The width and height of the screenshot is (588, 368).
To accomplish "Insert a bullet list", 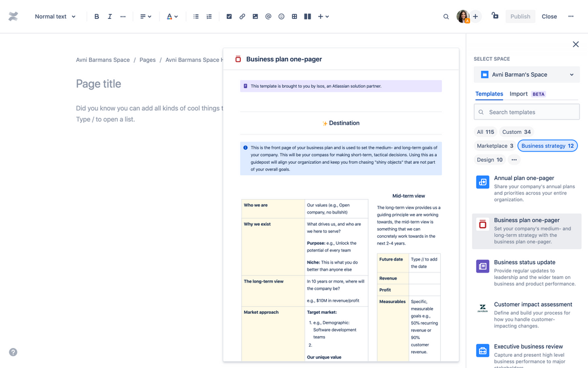I will [x=196, y=17].
